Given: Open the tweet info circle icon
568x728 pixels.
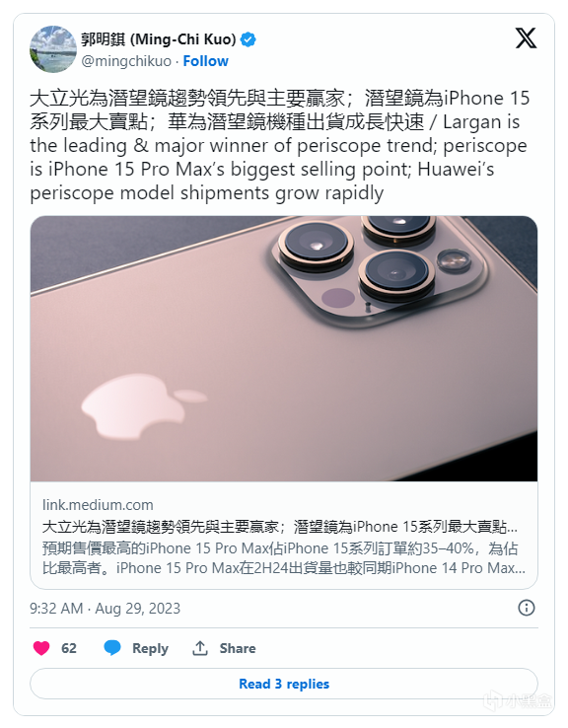Looking at the screenshot, I should click(x=527, y=608).
